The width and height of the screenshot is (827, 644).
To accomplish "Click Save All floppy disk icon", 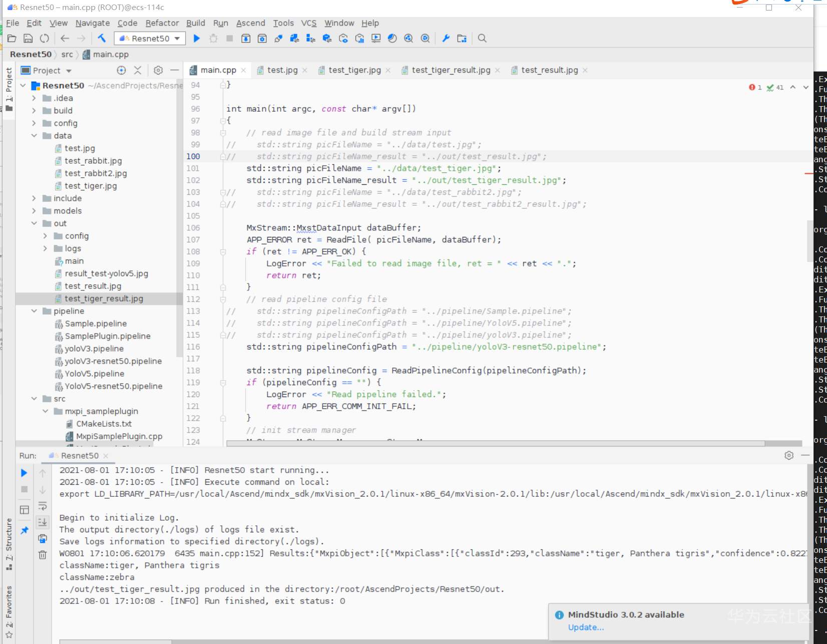I will click(x=29, y=38).
